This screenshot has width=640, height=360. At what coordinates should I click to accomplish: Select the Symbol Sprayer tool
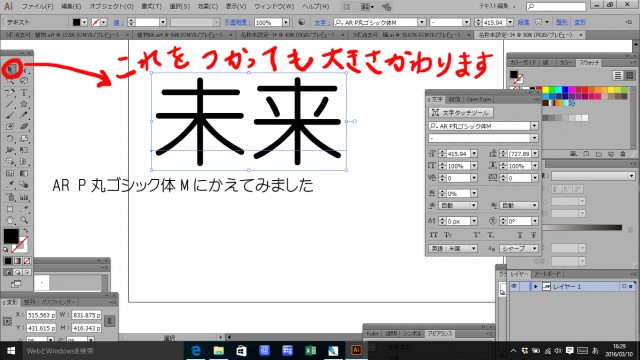(10, 197)
